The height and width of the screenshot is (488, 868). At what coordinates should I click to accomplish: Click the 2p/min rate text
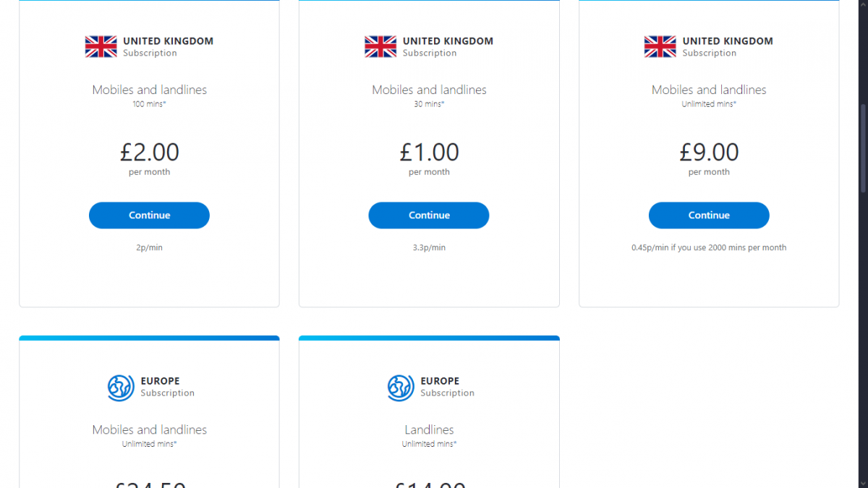149,247
